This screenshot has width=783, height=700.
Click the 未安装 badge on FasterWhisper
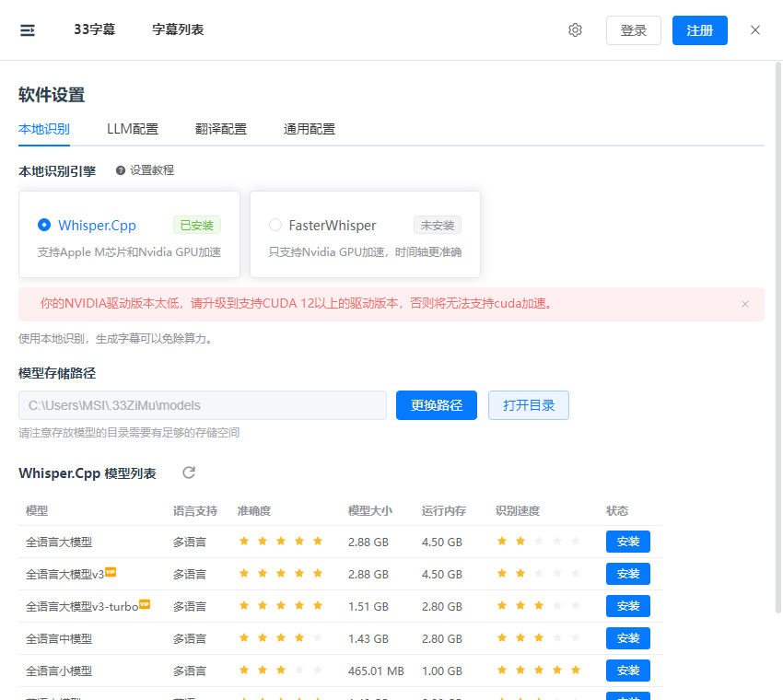pyautogui.click(x=437, y=225)
